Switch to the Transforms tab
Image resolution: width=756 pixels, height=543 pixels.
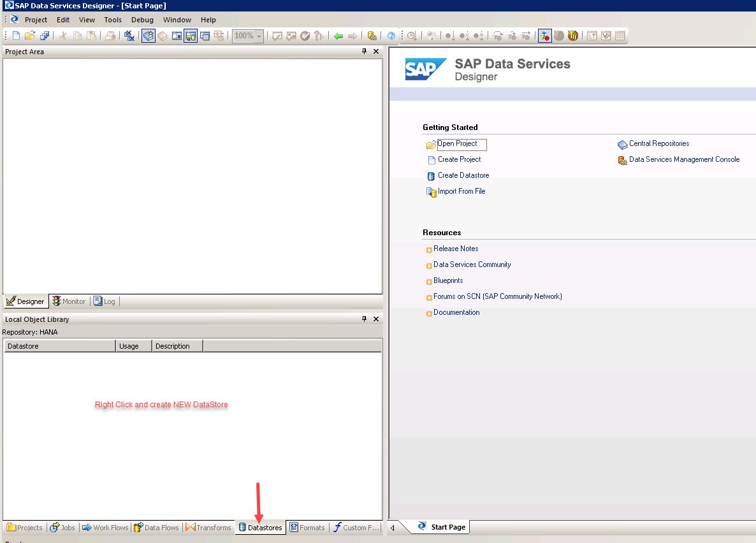(208, 528)
